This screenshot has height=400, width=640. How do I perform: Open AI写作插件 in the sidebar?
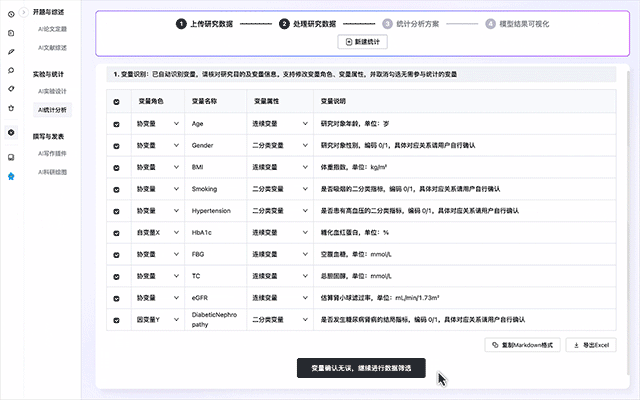point(52,153)
